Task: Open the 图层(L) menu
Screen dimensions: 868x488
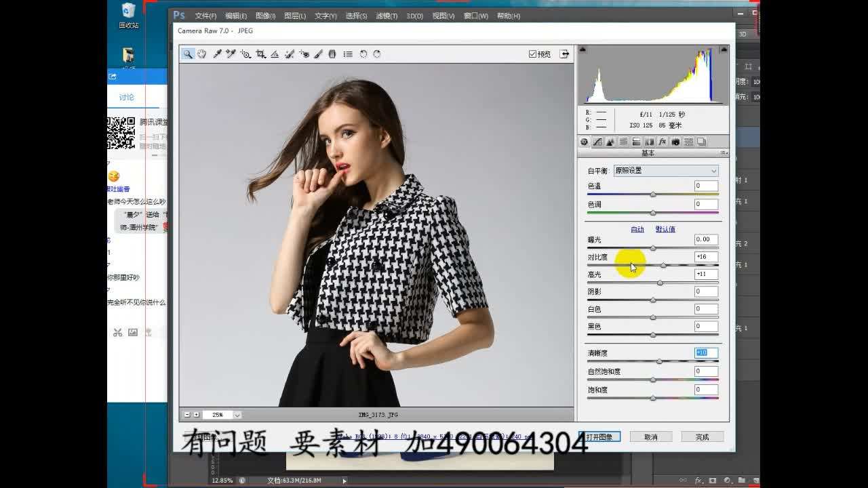Action: click(x=295, y=16)
